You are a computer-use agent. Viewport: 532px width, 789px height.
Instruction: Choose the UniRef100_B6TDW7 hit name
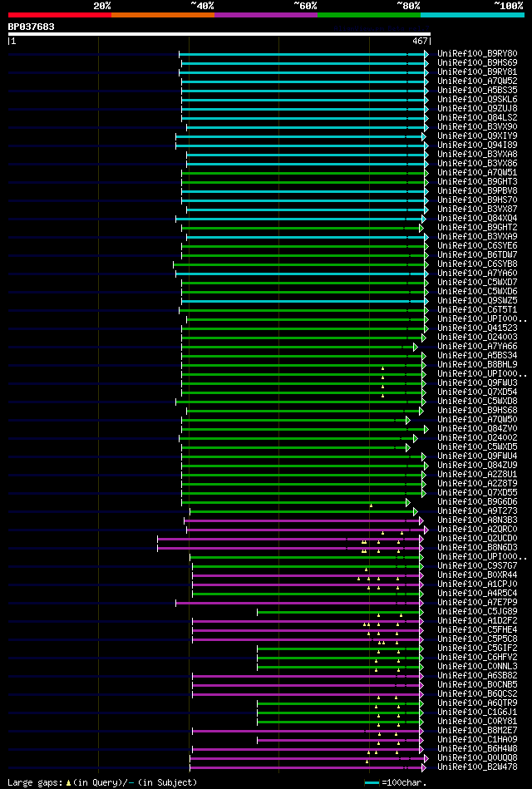point(477,254)
